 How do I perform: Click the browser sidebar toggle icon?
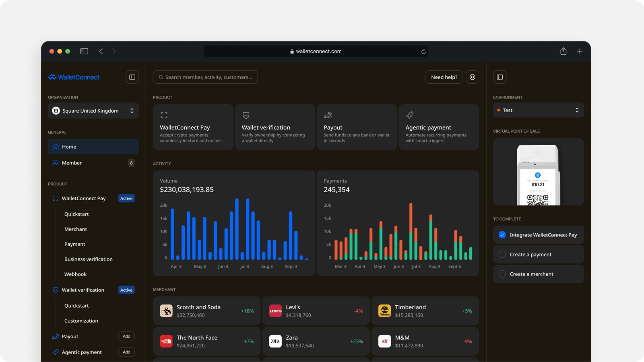(x=84, y=51)
